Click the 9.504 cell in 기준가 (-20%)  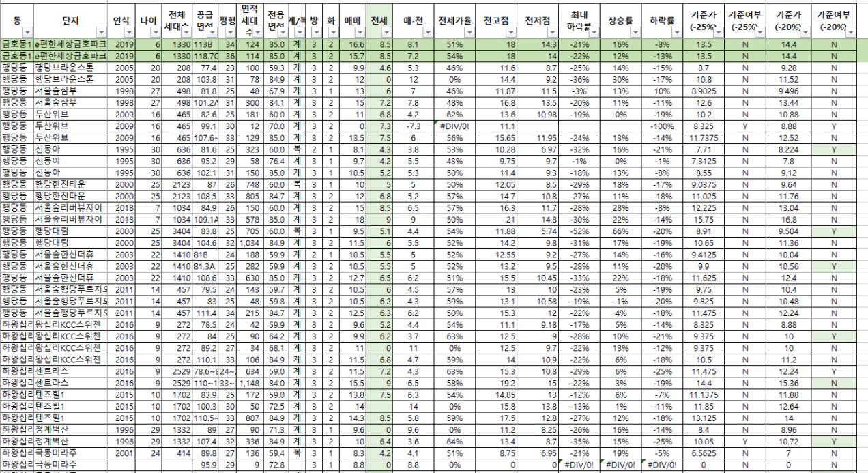coord(789,231)
